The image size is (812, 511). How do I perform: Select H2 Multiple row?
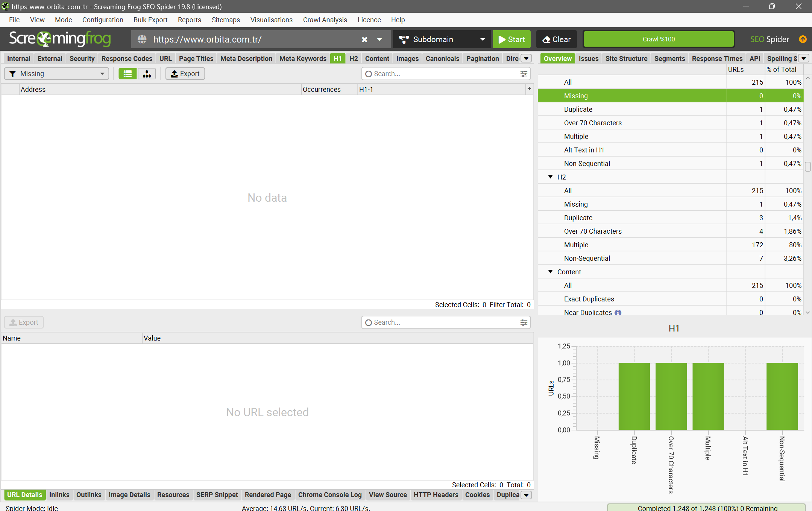click(670, 245)
